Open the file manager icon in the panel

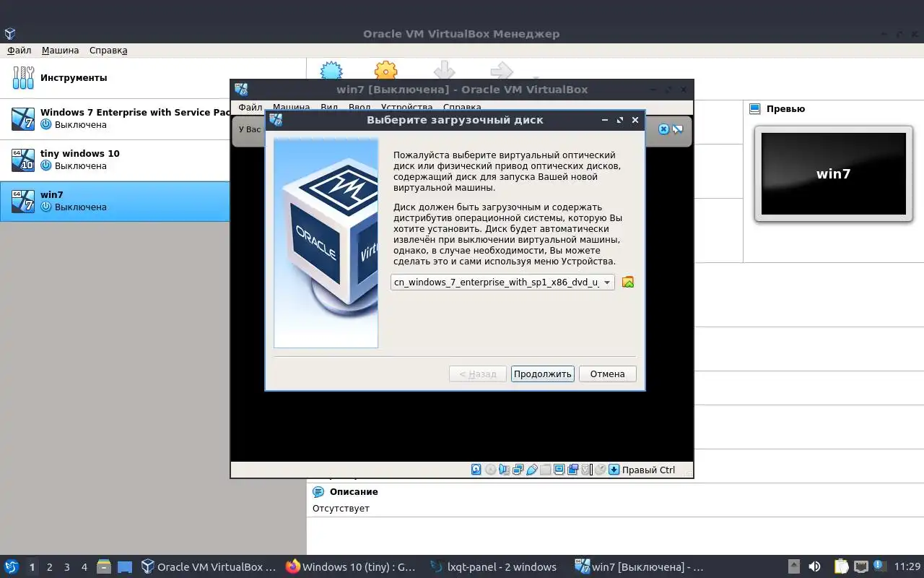(x=104, y=567)
